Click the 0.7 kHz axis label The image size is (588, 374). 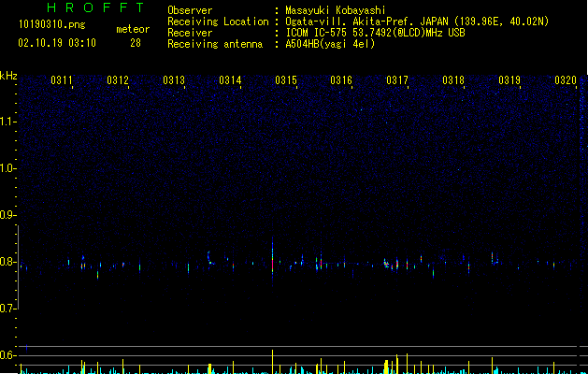click(x=7, y=309)
